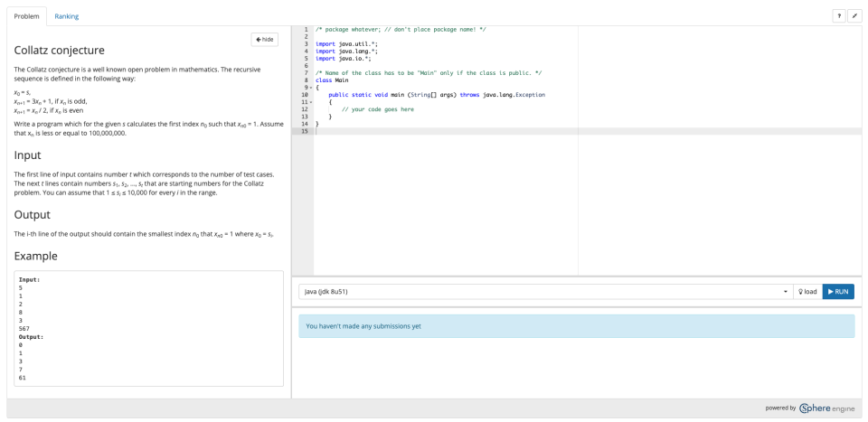The height and width of the screenshot is (422, 868).
Task: Click the 'class Main' line in editor
Action: coord(332,80)
